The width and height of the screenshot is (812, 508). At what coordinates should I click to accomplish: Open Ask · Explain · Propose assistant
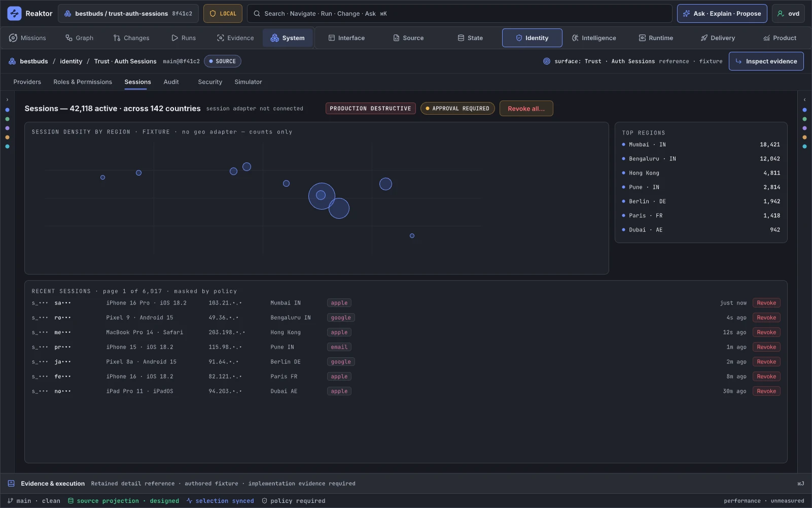tap(722, 14)
